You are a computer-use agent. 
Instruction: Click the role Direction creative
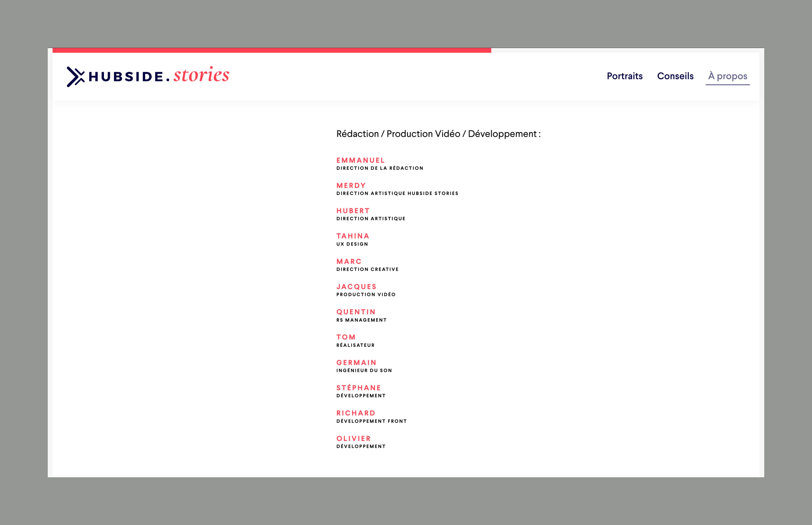(368, 269)
